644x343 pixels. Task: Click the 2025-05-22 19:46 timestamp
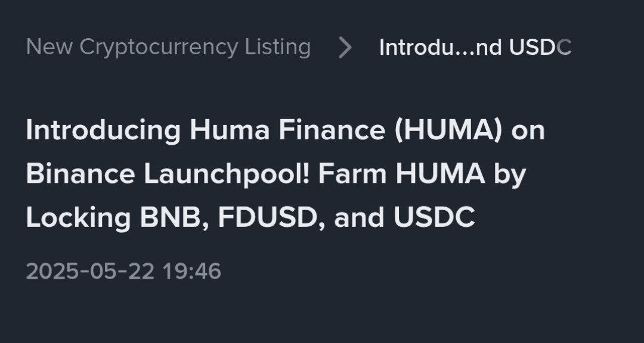[x=123, y=272]
